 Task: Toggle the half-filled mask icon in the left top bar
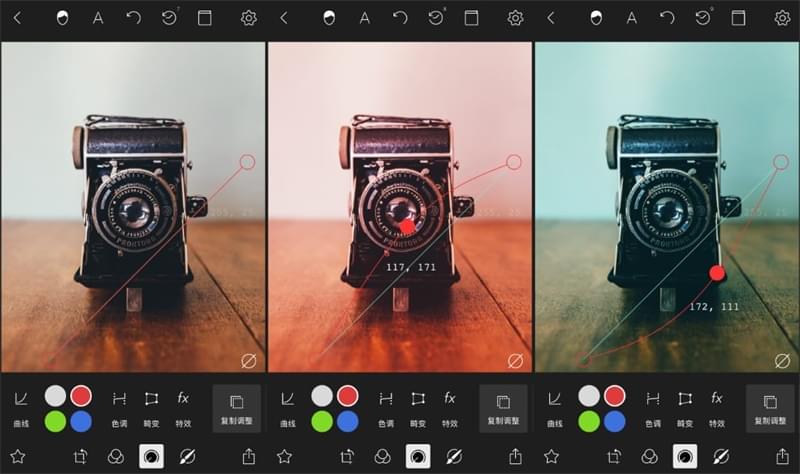click(x=63, y=18)
